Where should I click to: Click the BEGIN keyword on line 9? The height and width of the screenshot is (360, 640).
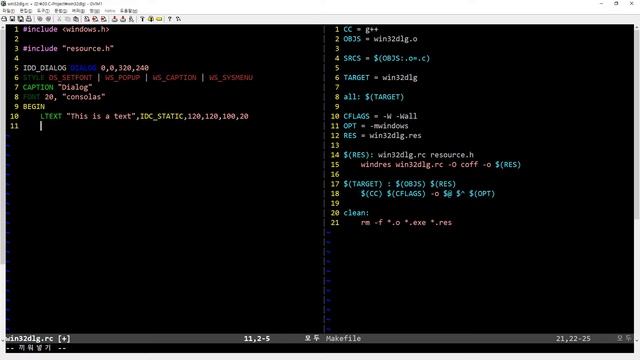coord(34,107)
